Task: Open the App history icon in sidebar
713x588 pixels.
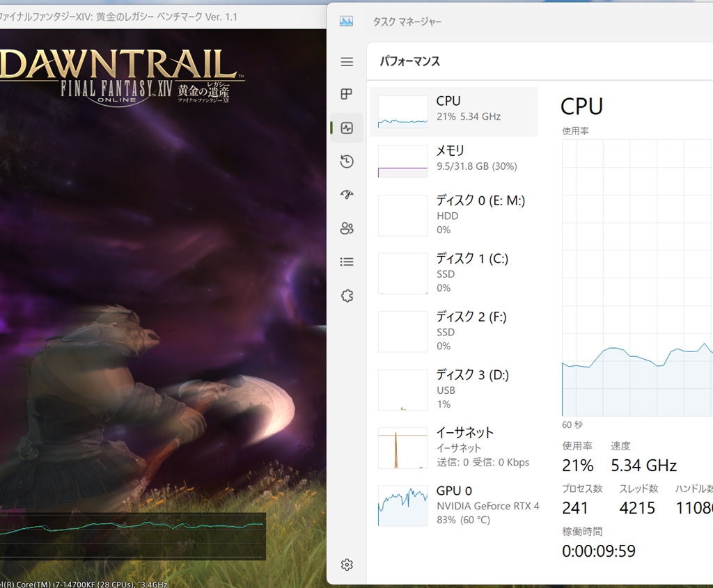Action: point(347,161)
